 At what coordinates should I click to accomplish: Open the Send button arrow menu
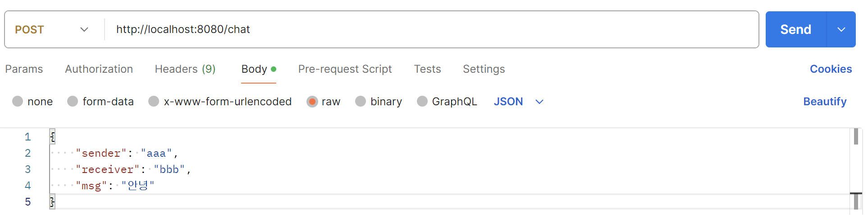(841, 29)
